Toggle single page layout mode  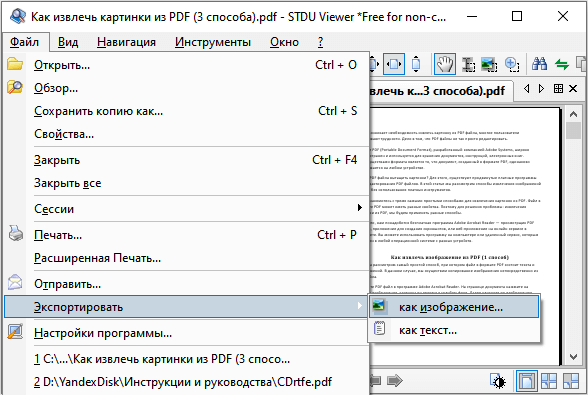point(526,381)
